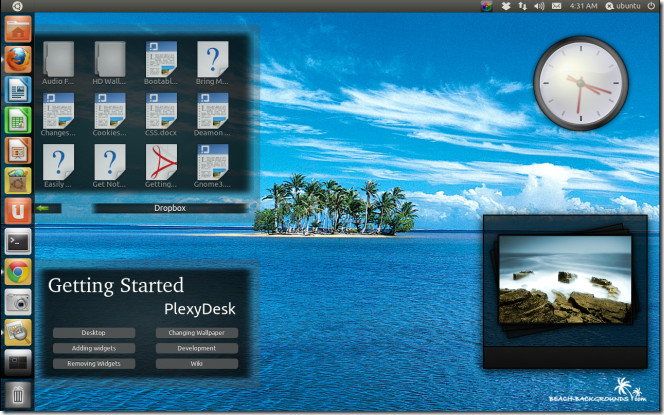Open the Dropbox tray indicator

pyautogui.click(x=506, y=6)
